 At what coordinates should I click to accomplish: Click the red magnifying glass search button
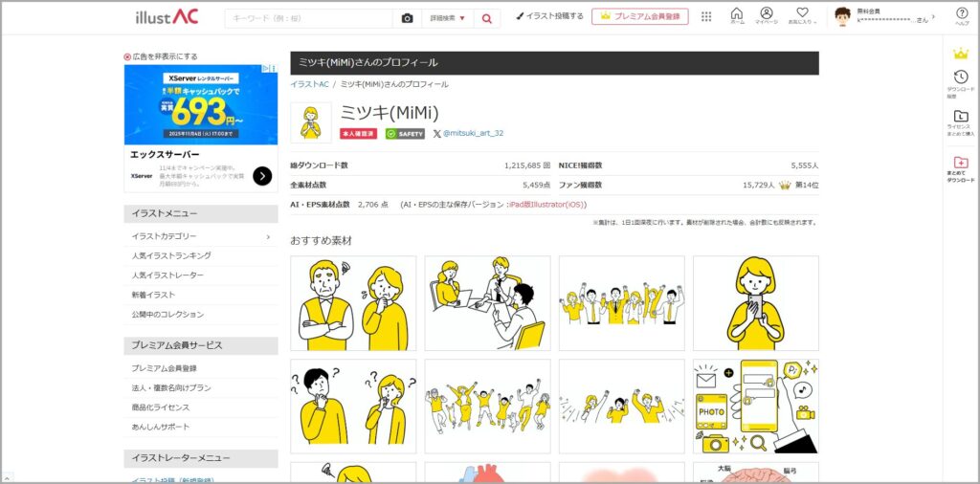(486, 18)
